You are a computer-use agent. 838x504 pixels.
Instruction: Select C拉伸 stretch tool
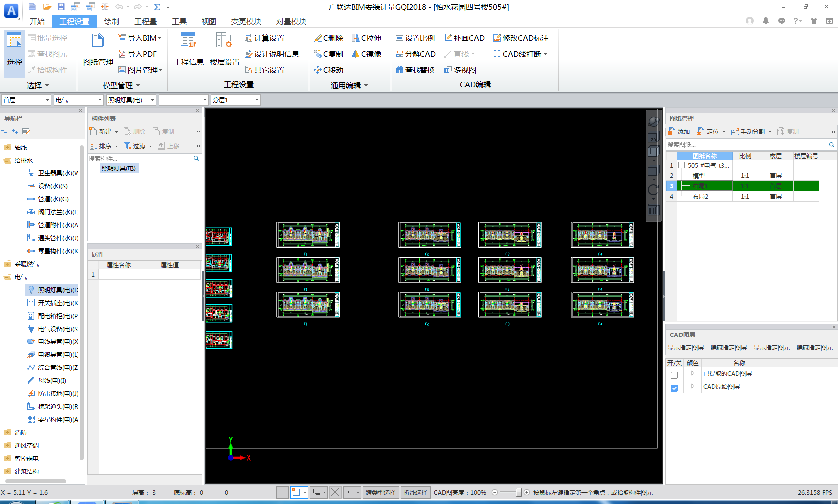pyautogui.click(x=366, y=38)
